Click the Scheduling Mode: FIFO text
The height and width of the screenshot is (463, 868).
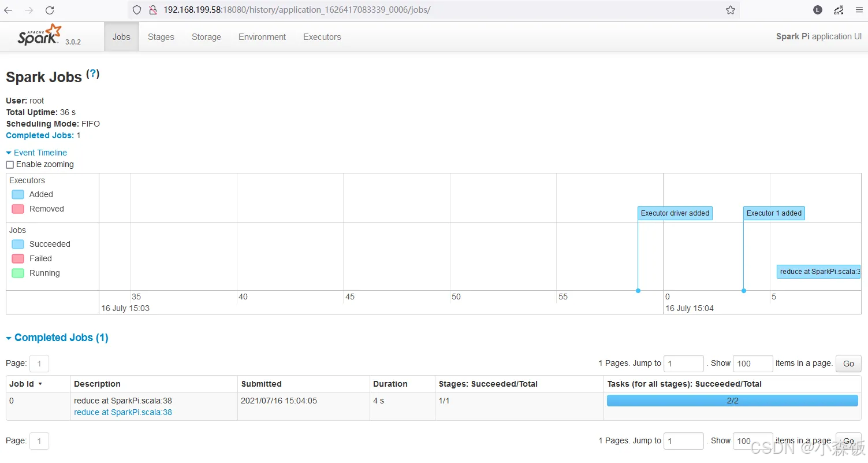click(x=53, y=124)
